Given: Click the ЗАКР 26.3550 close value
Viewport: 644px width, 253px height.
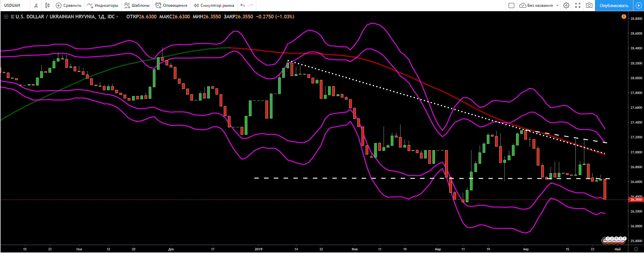Looking at the screenshot, I should 239,17.
